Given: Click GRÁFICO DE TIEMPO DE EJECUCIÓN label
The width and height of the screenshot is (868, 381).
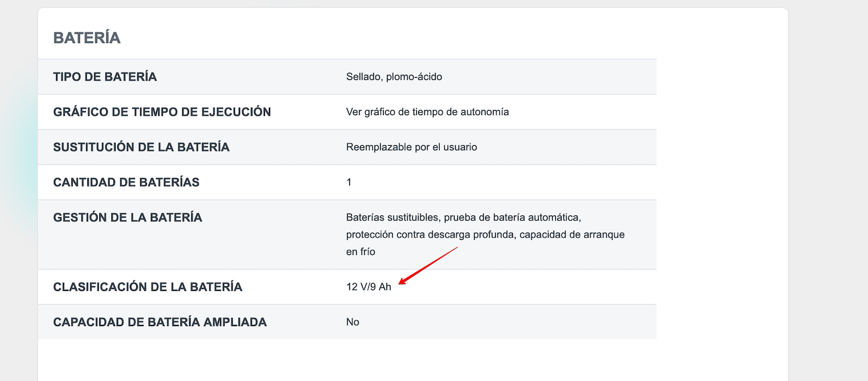Looking at the screenshot, I should click(162, 112).
